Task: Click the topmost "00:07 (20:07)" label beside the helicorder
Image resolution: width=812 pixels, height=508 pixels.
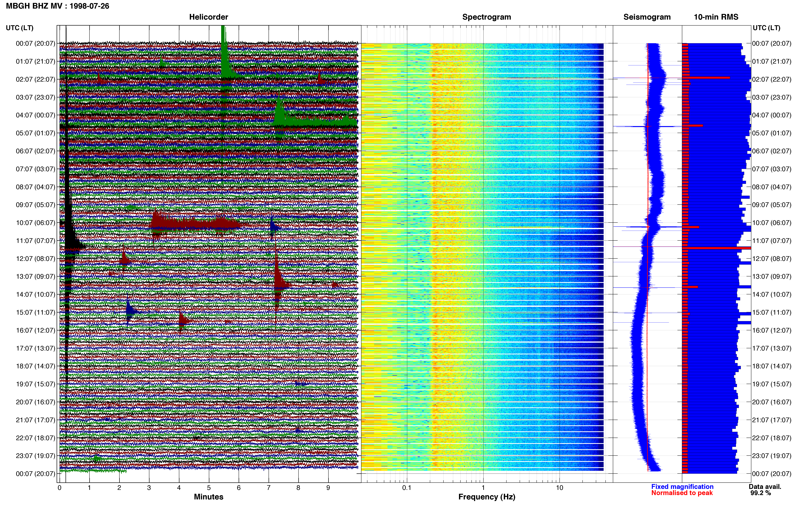Action: pos(35,43)
